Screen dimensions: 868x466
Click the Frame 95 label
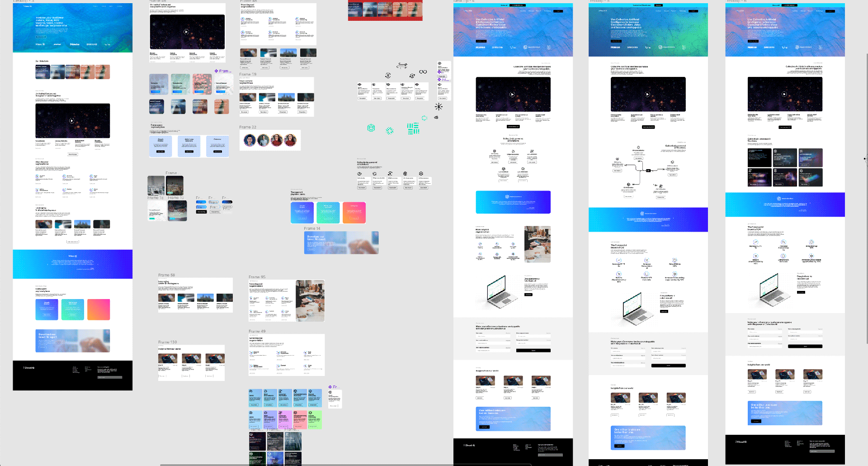pyautogui.click(x=257, y=277)
